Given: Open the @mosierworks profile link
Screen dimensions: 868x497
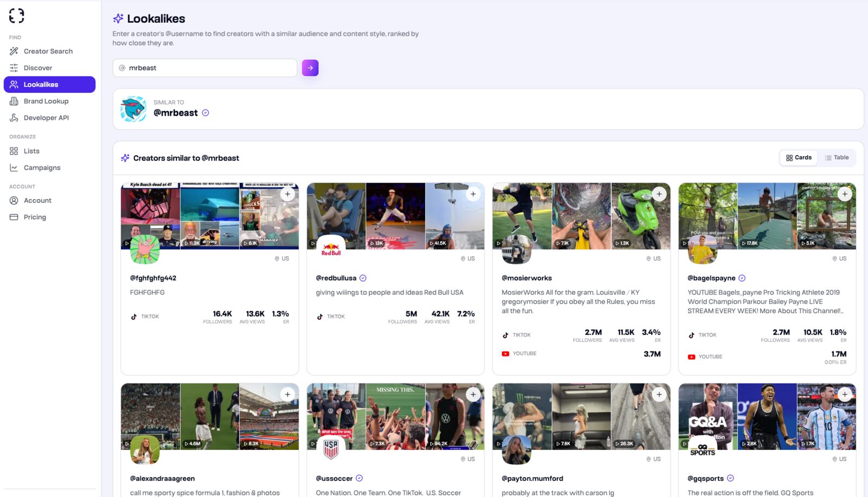Looking at the screenshot, I should click(527, 278).
